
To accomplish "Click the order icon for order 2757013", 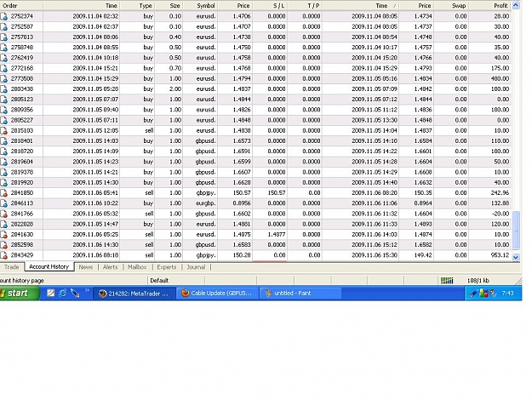I will click(4, 37).
